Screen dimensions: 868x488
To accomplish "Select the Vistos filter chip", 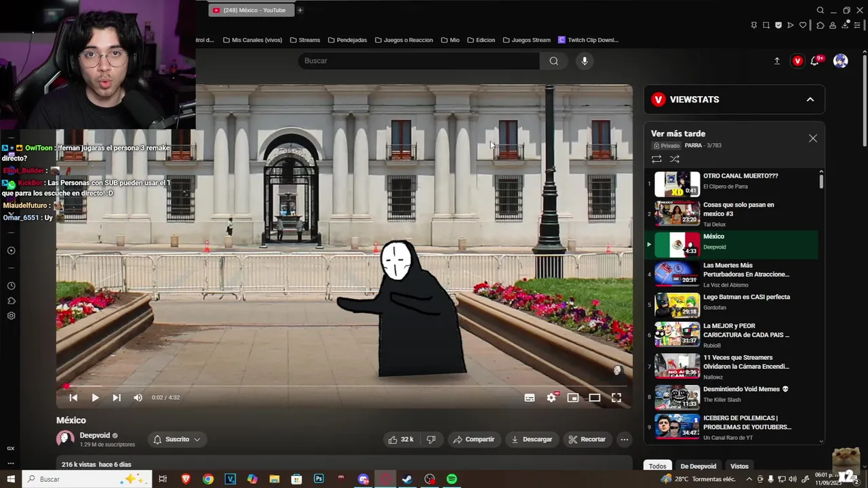I will 739,466.
